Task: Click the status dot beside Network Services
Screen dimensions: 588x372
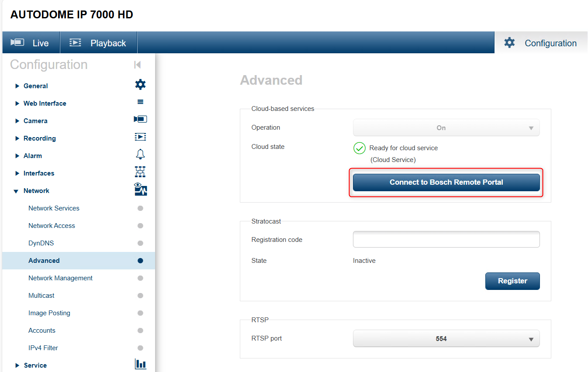Action: (140, 208)
